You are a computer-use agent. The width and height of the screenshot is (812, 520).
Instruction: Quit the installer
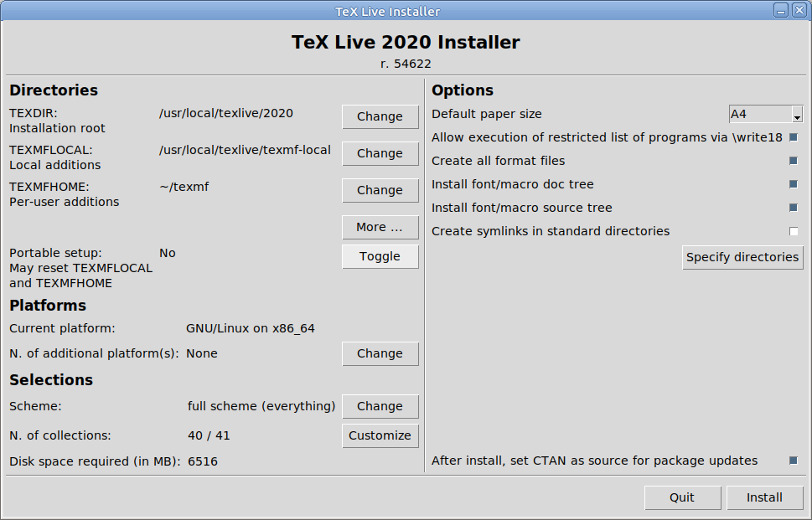coord(683,497)
